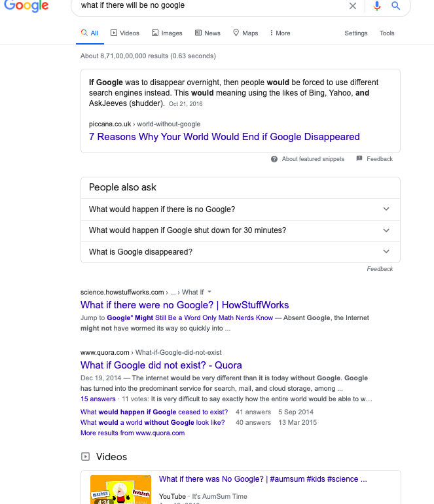This screenshot has height=504, width=434.
Task: Open "7 Reasons Why Your World Would End" link
Action: (x=224, y=137)
